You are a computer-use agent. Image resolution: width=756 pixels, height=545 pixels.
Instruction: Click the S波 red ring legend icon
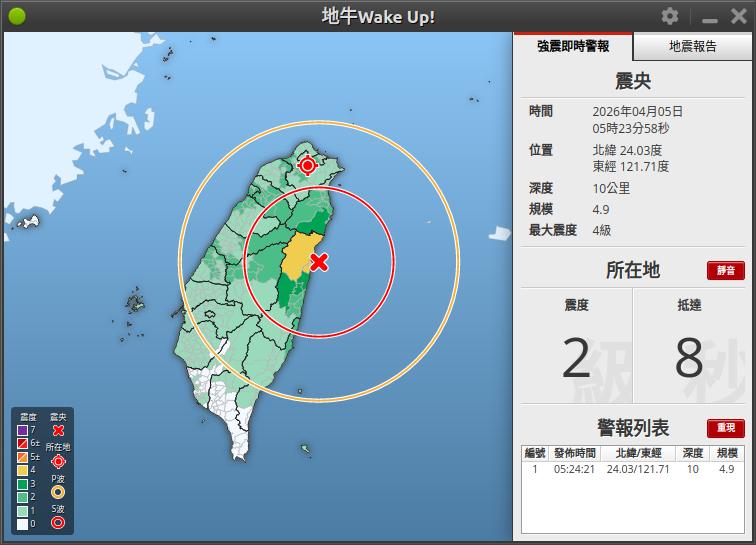click(x=58, y=522)
